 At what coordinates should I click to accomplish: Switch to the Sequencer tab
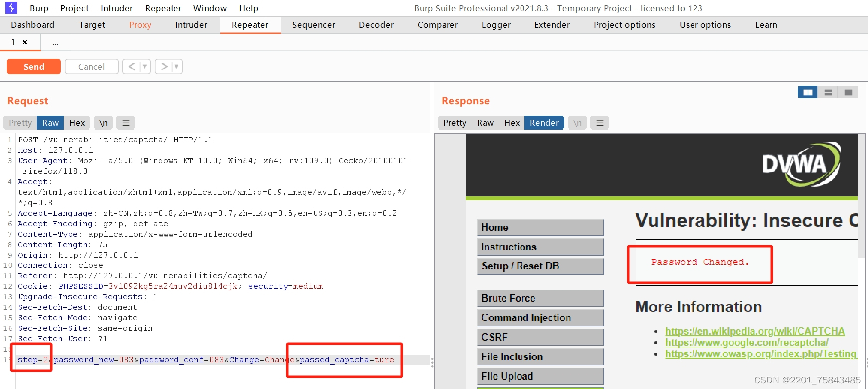click(314, 25)
